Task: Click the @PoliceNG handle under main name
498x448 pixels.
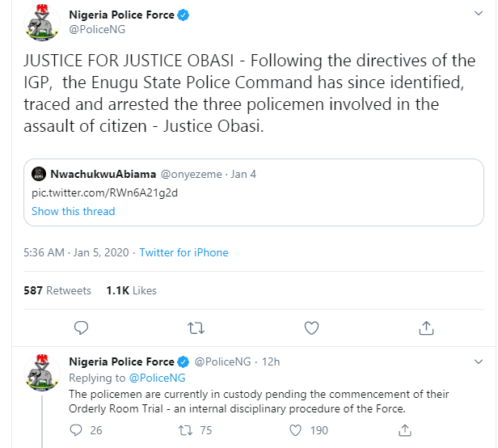Action: tap(97, 29)
